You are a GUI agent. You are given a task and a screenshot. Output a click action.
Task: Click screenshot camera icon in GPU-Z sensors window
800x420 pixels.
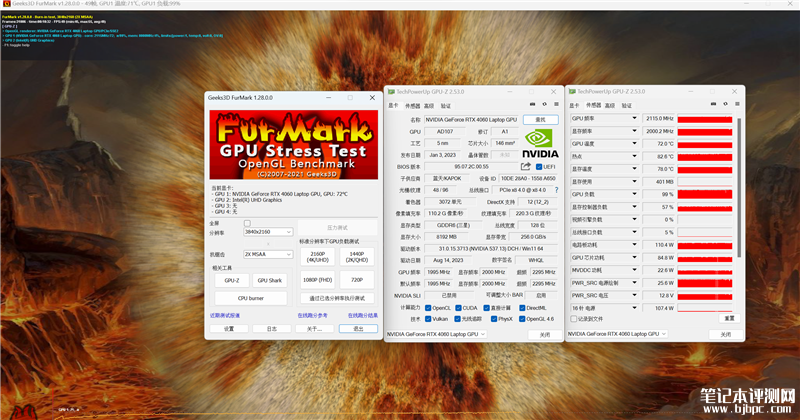tap(713, 104)
